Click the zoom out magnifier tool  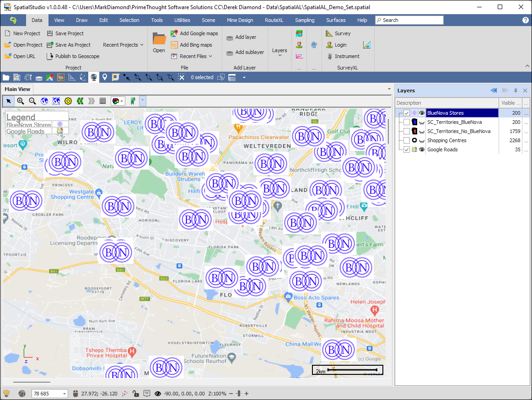coord(32,101)
